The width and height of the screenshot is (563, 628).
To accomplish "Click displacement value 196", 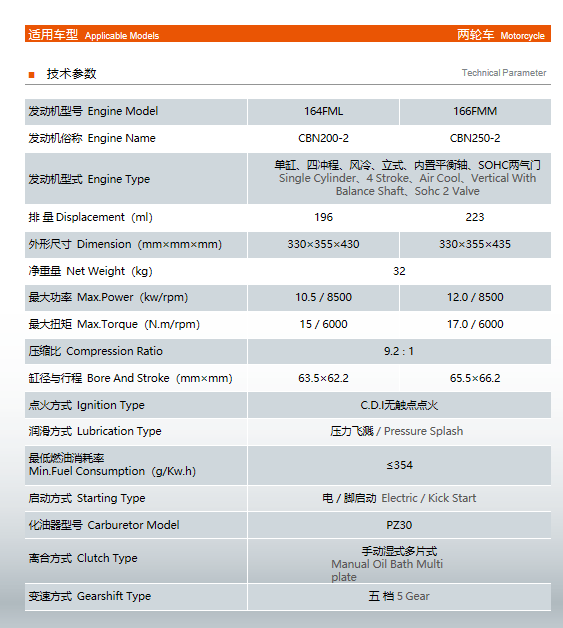I will click(x=323, y=217).
